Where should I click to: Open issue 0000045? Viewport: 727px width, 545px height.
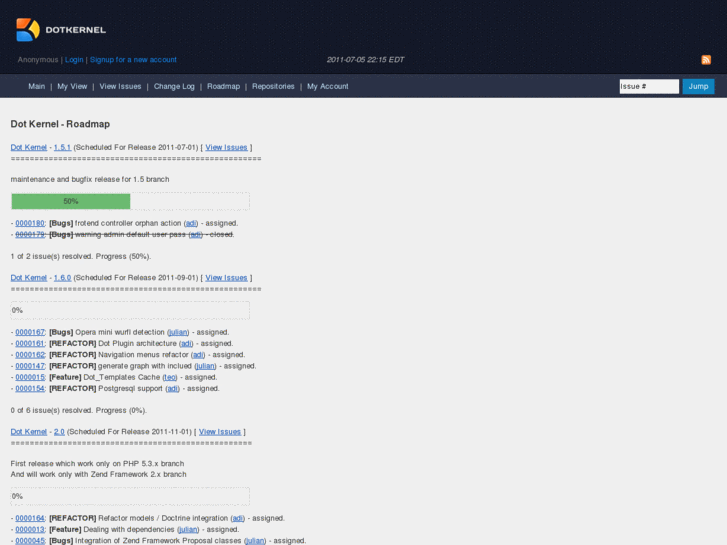pyautogui.click(x=30, y=540)
